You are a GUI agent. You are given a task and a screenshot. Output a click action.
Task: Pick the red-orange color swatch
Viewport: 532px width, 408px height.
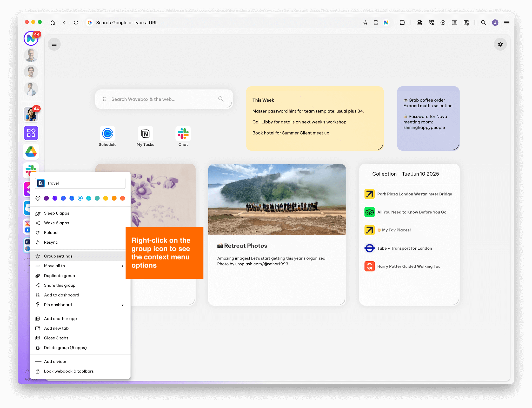(123, 198)
